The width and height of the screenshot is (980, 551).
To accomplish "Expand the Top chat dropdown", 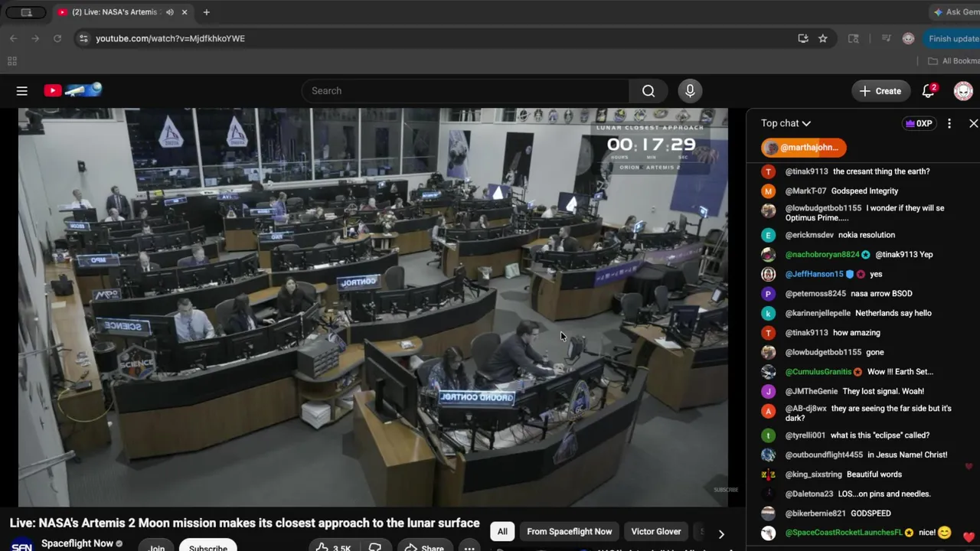I will pyautogui.click(x=786, y=123).
